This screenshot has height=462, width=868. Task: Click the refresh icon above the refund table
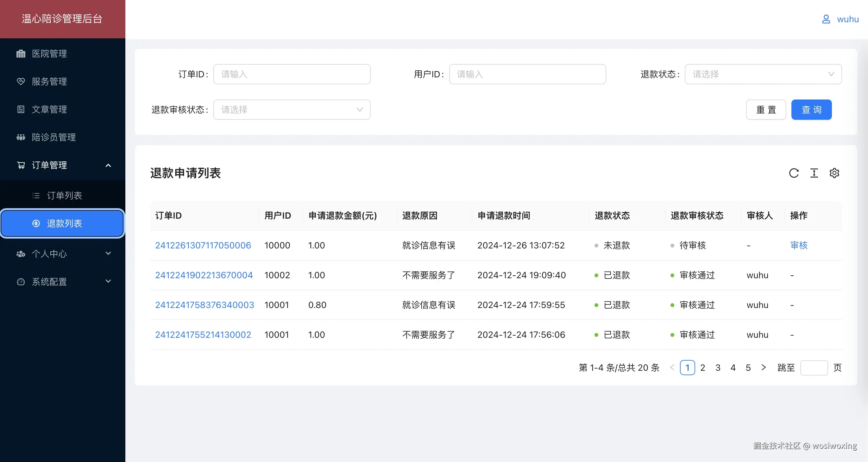point(794,173)
